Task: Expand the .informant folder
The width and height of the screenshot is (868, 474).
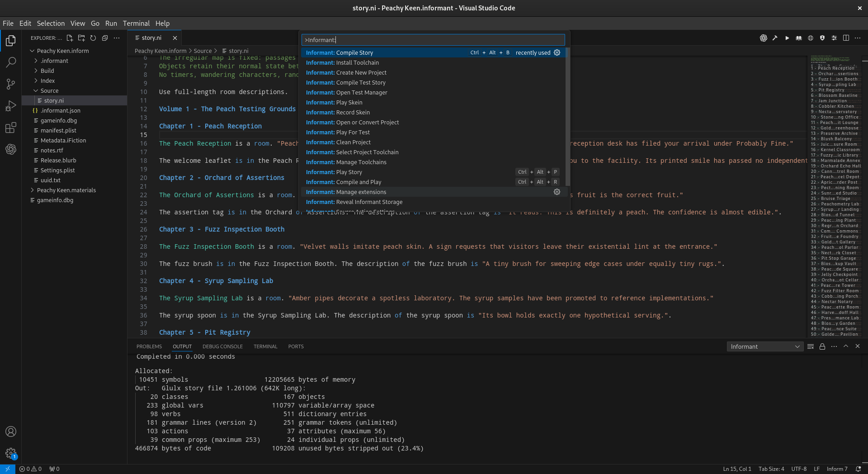Action: tap(75, 61)
